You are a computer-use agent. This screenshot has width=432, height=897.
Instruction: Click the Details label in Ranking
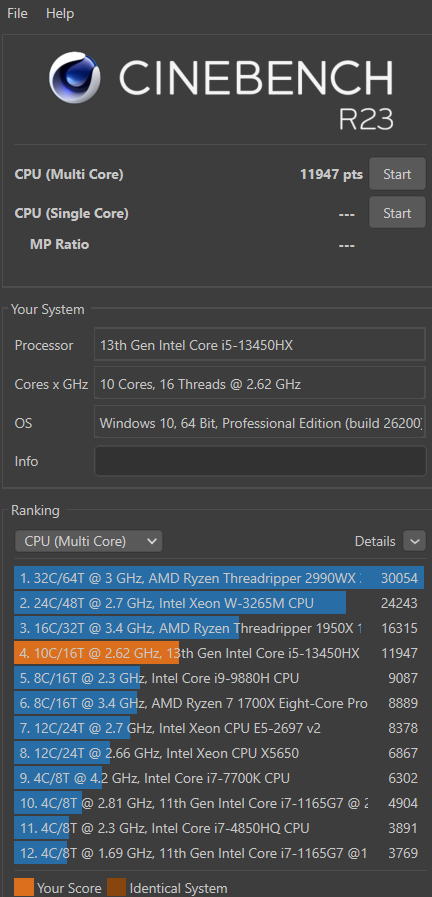pos(375,541)
